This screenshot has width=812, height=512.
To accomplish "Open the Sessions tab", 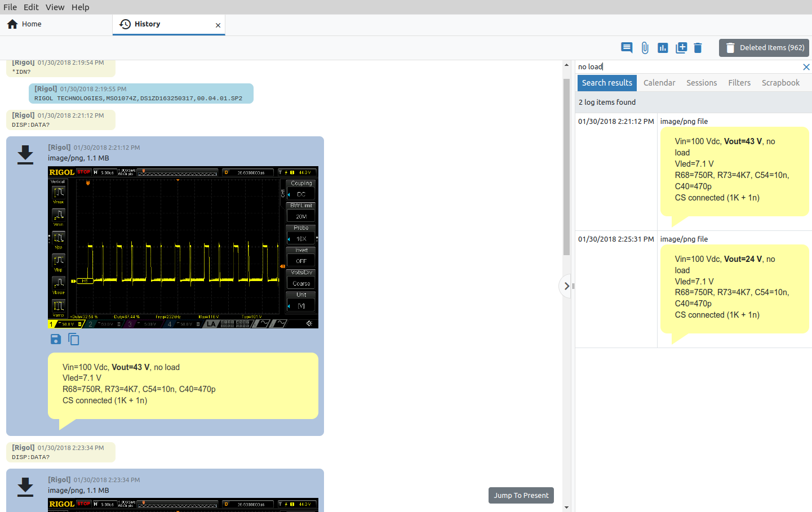I will 702,83.
